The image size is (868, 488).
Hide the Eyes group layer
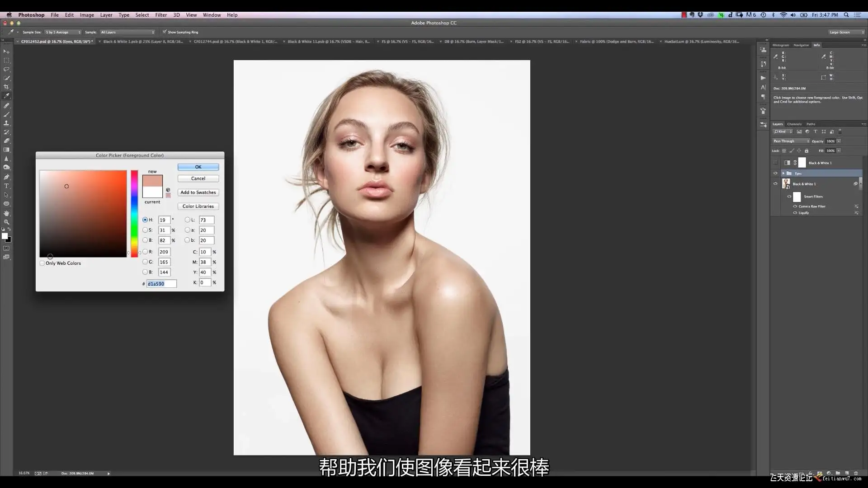point(775,173)
